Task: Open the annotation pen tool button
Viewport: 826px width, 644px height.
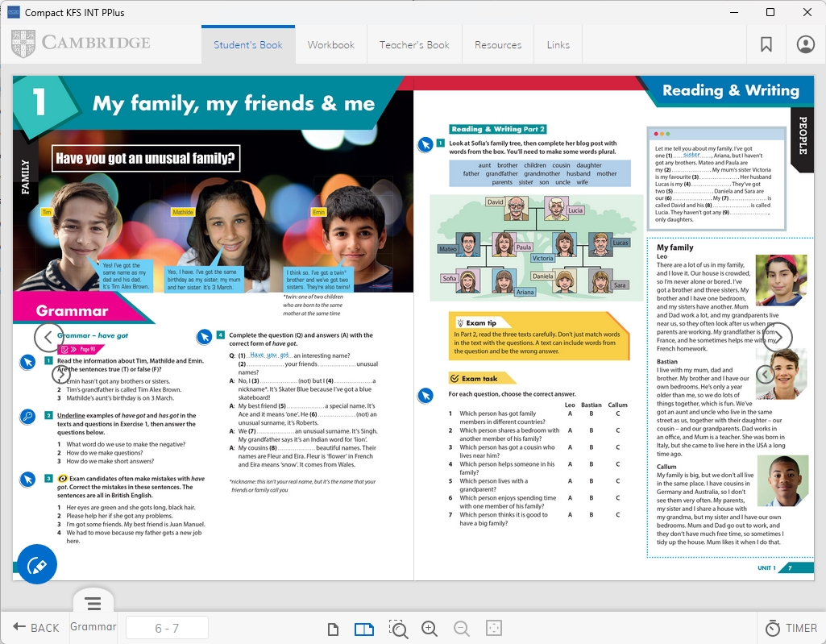Action: coord(37,564)
